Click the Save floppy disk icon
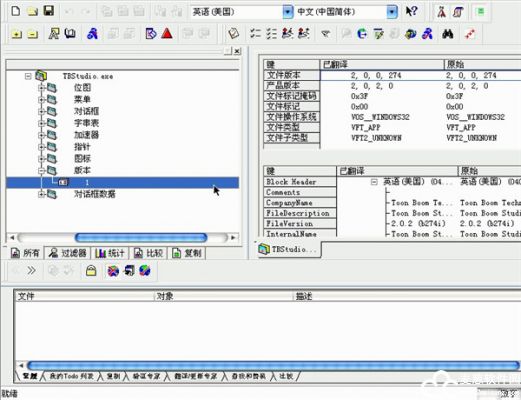Screen dimensions: 521x400 click(x=49, y=11)
